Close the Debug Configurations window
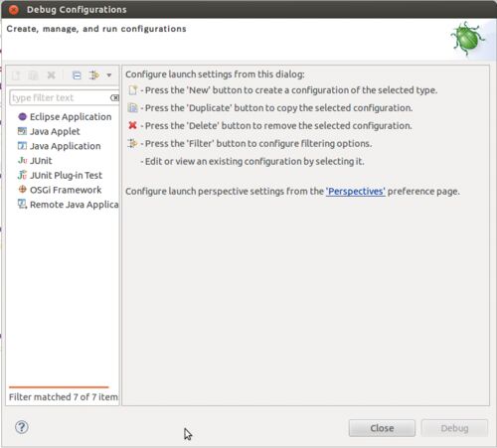 click(14, 10)
